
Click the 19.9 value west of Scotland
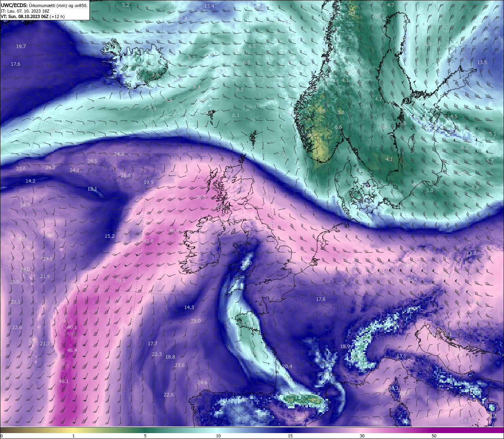[148, 182]
